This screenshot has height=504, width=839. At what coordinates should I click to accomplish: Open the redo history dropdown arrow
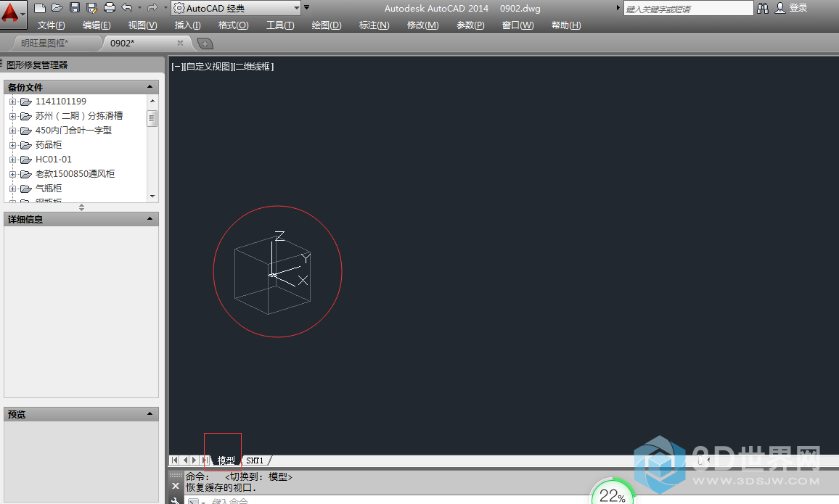(x=165, y=7)
